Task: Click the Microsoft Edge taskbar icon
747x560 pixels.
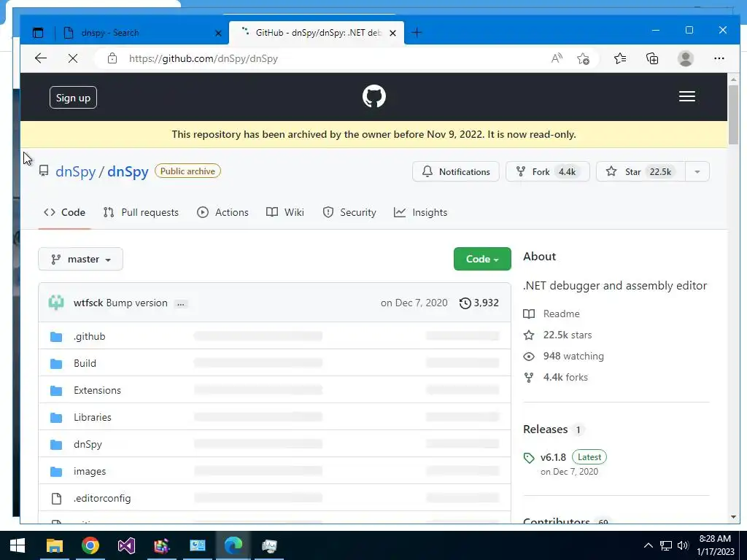Action: coord(233,545)
